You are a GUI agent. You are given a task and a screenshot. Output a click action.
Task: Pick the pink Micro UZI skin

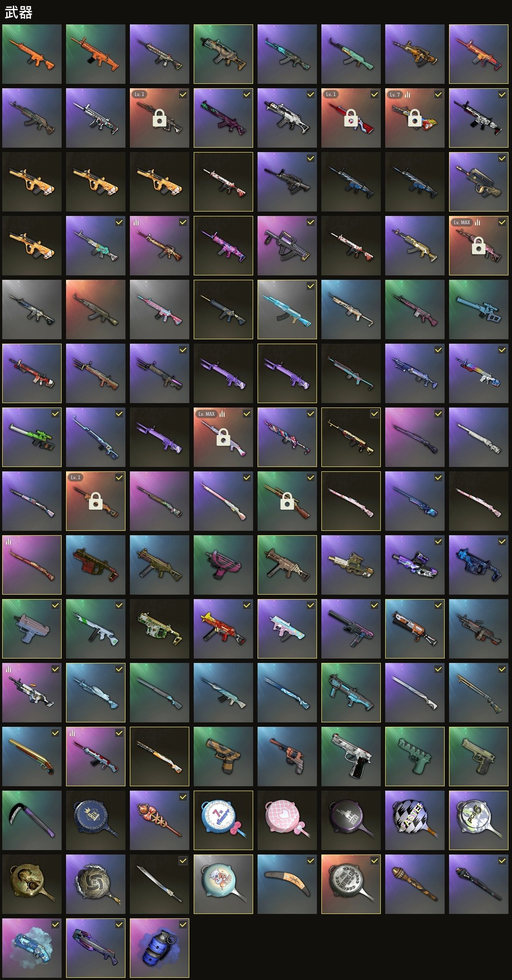click(223, 565)
